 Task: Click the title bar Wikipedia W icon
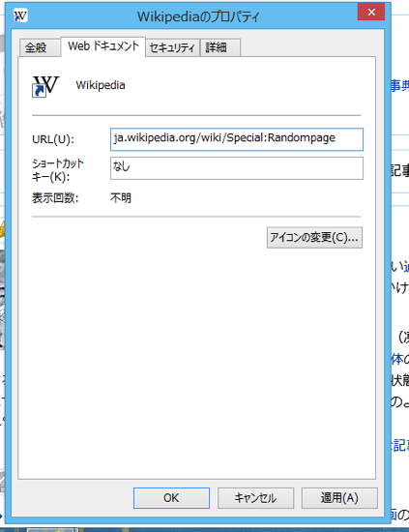click(x=20, y=15)
